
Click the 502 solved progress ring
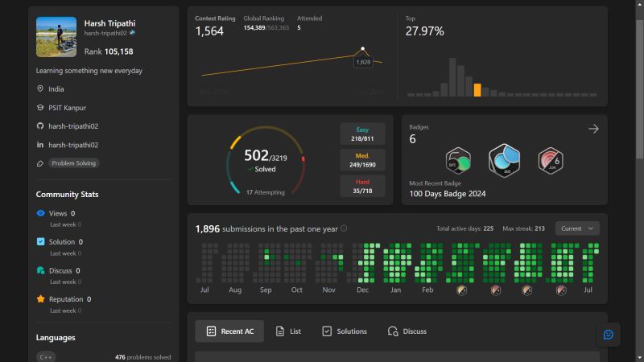click(x=266, y=161)
